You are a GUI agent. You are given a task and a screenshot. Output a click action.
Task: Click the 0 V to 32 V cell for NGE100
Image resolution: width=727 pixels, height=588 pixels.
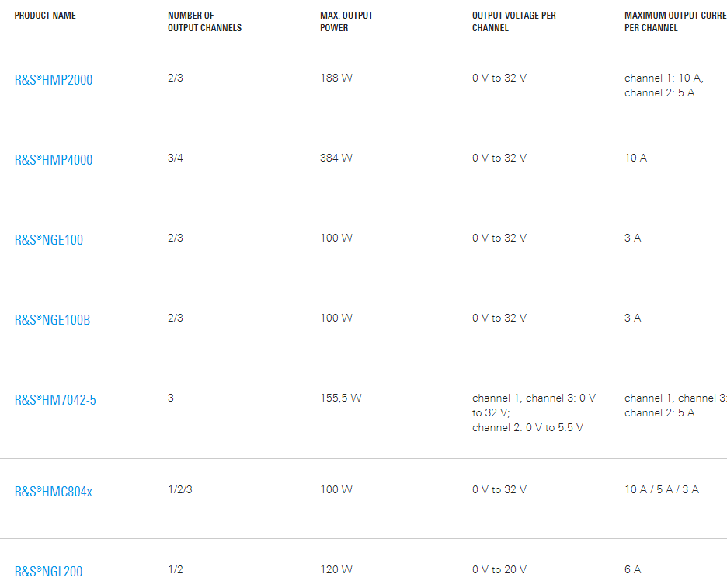[x=499, y=238]
